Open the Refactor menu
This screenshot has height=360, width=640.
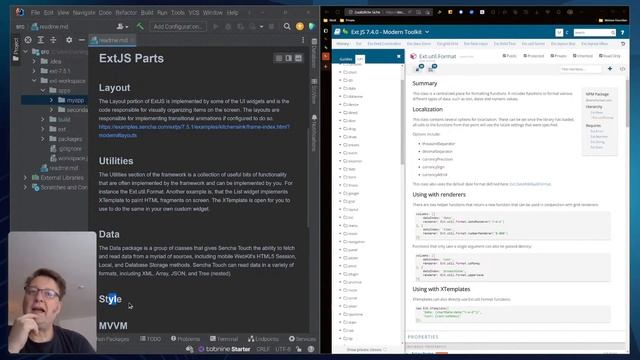coord(126,13)
